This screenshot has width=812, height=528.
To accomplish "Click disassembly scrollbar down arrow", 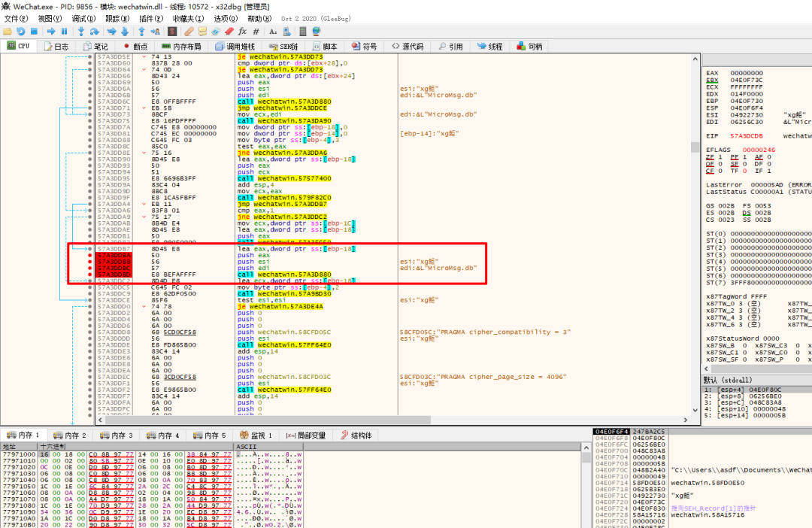I will (695, 411).
